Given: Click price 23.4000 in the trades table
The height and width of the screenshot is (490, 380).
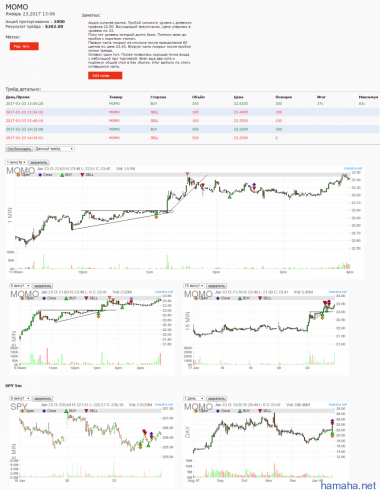Looking at the screenshot, I should click(241, 112).
